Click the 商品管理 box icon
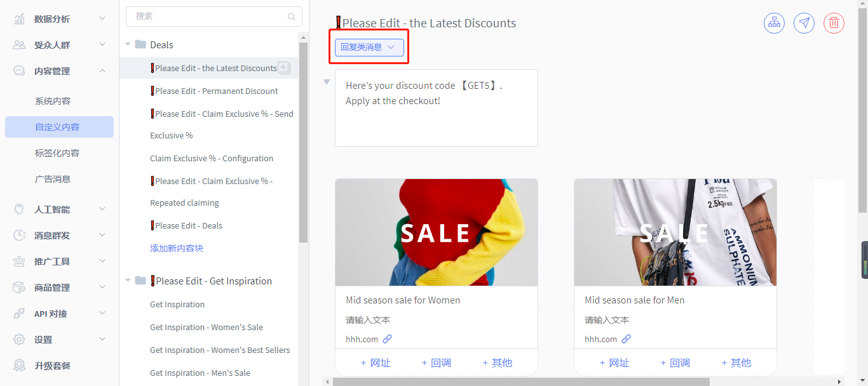 click(x=20, y=288)
